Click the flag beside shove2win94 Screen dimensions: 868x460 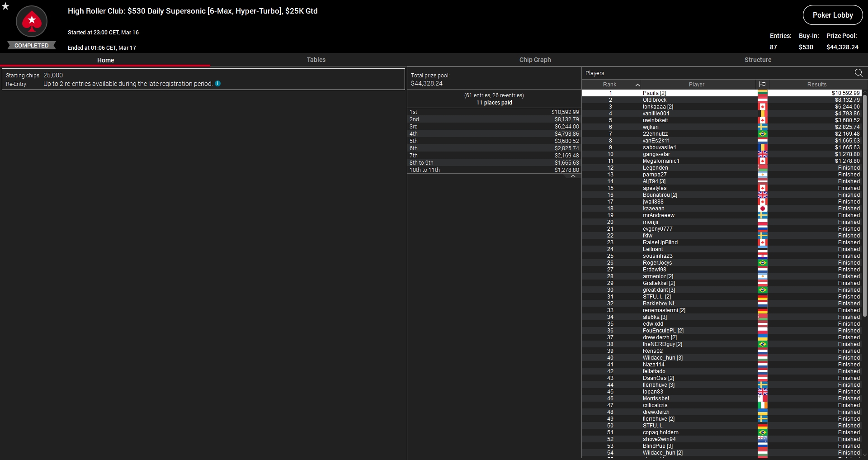coord(763,439)
